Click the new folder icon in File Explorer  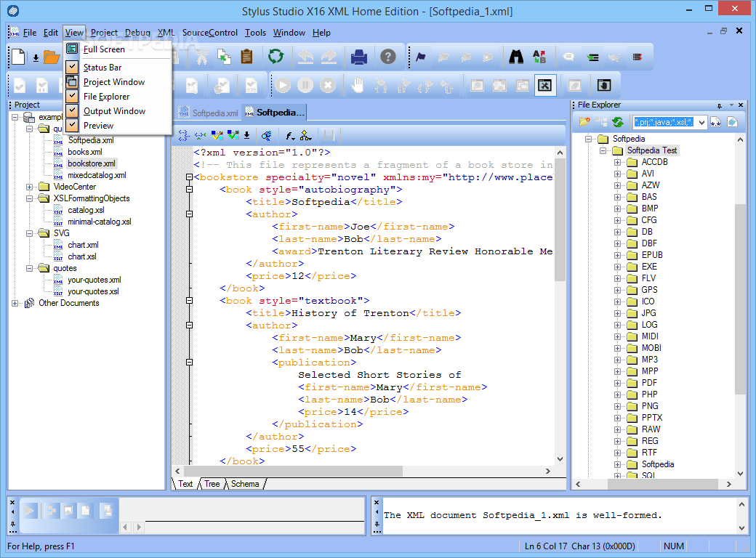pyautogui.click(x=584, y=122)
